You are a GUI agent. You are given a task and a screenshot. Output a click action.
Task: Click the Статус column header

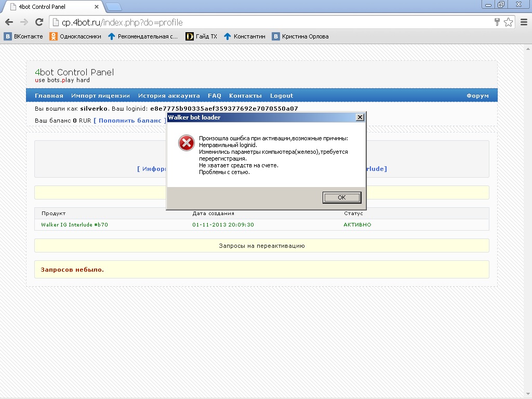pos(353,214)
